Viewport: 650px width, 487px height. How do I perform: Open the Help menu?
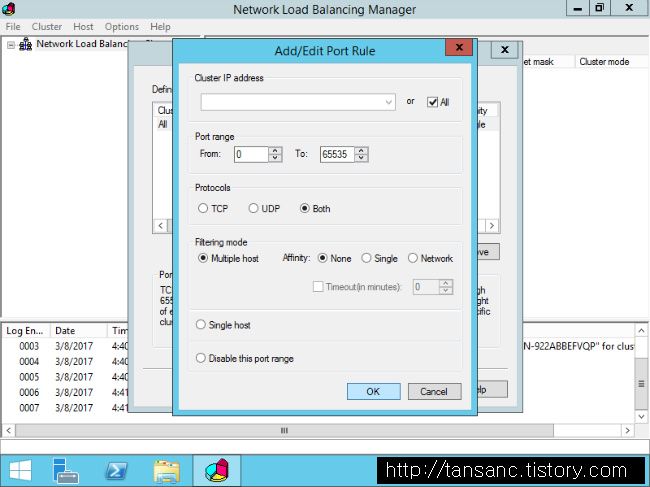click(x=160, y=27)
